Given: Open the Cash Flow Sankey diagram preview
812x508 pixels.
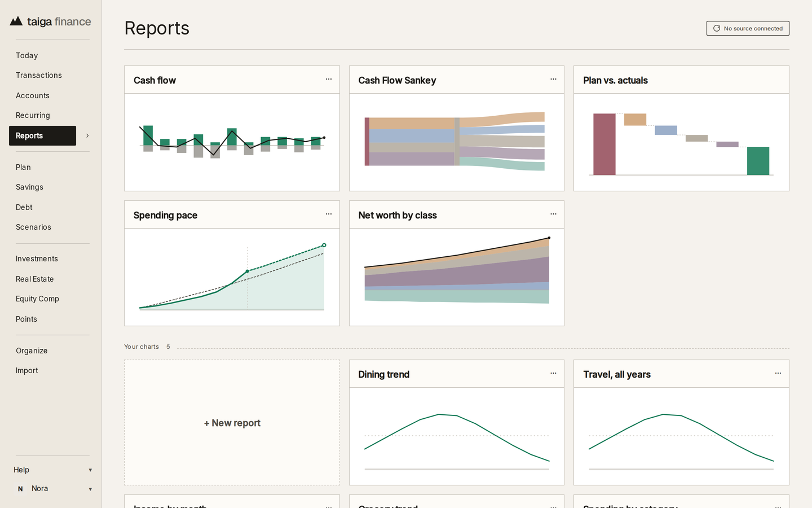Looking at the screenshot, I should [457, 142].
